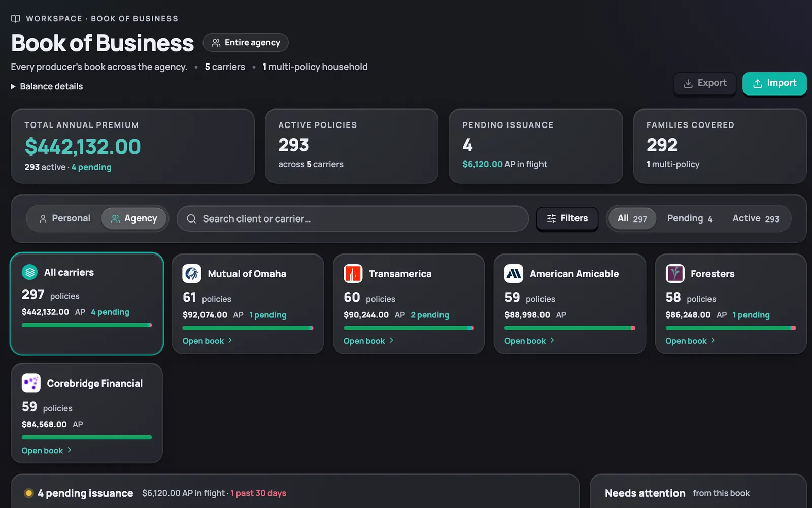
Task: Click 1 pending on Mutual of Omaha card
Action: (267, 315)
